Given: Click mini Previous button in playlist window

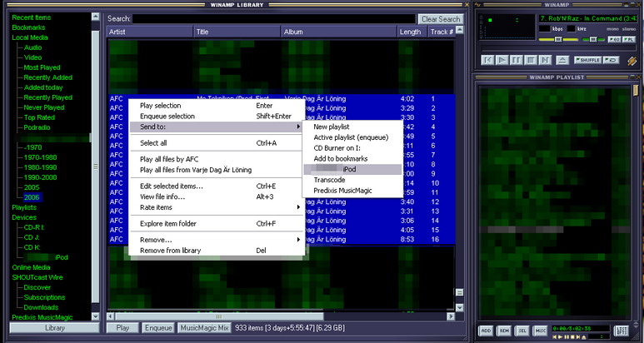Looking at the screenshot, I should [554, 336].
